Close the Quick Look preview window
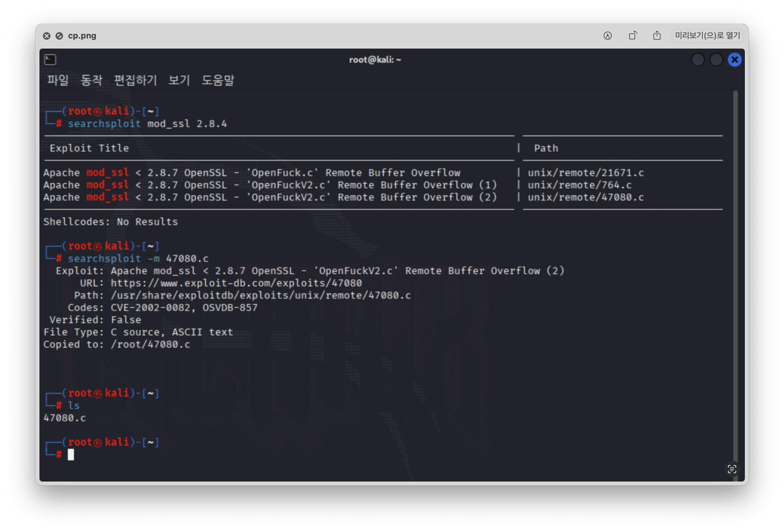This screenshot has width=784, height=532. (47, 36)
